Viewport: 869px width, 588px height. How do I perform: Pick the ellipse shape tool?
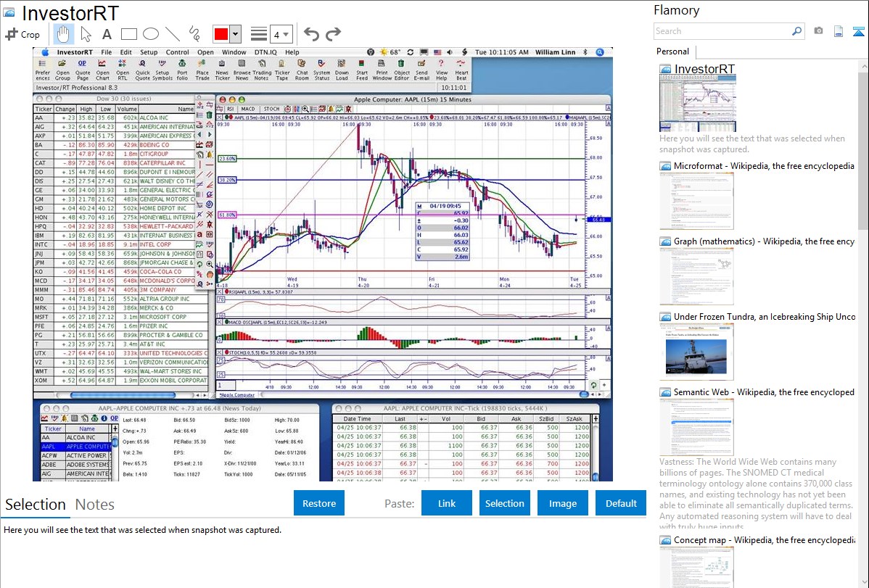(151, 34)
